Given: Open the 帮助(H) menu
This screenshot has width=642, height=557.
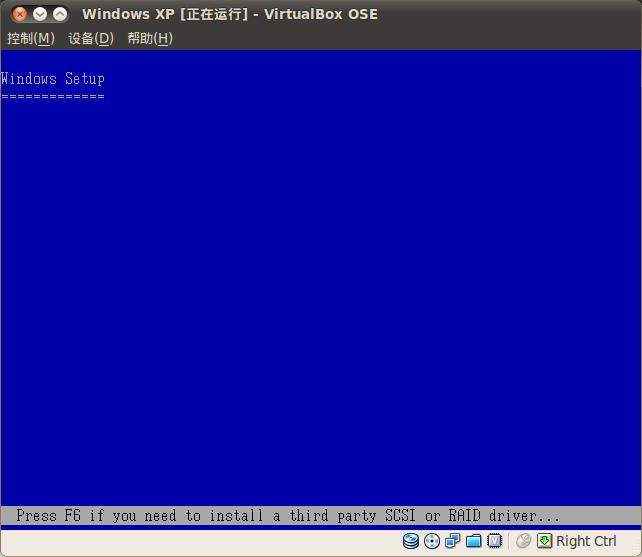Looking at the screenshot, I should coord(150,38).
